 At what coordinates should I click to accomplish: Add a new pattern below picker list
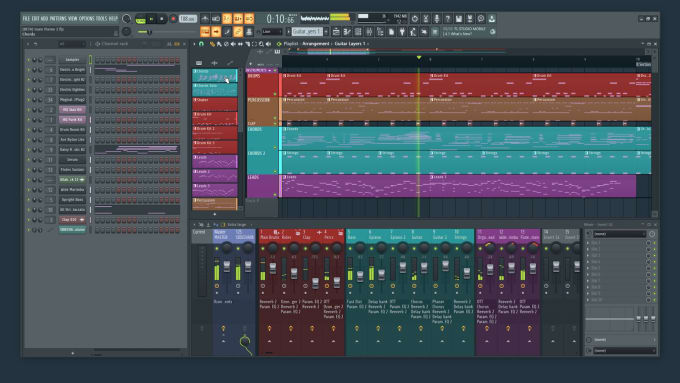coord(215,214)
